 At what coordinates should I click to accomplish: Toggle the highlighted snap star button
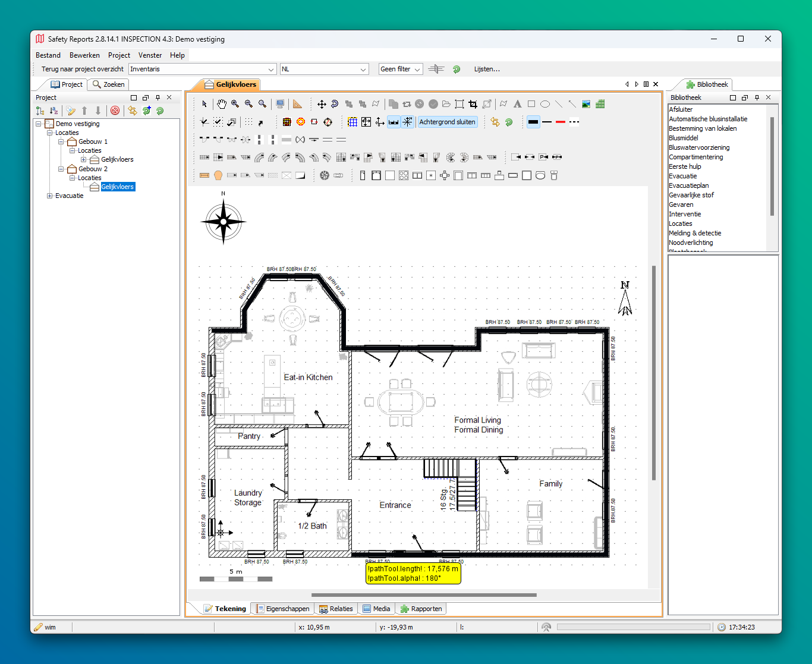pyautogui.click(x=407, y=122)
